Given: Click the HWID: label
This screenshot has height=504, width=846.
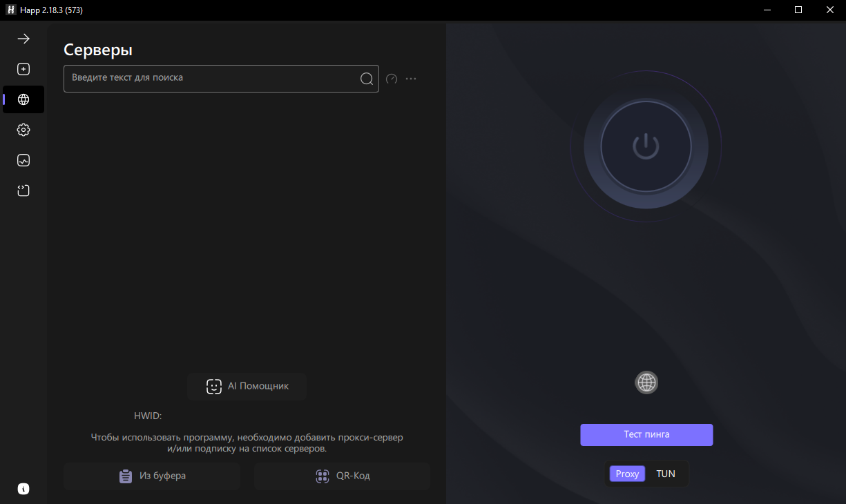Looking at the screenshot, I should [x=148, y=416].
